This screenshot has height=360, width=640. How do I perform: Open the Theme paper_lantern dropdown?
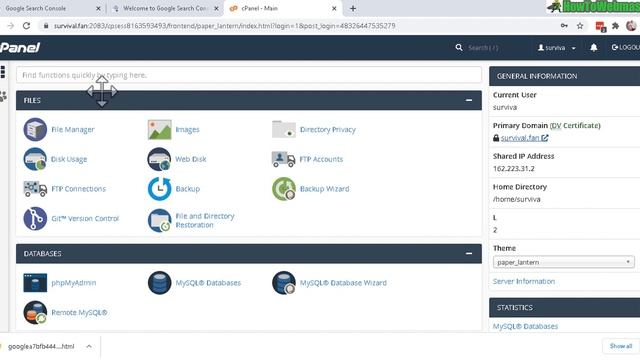coord(564,262)
